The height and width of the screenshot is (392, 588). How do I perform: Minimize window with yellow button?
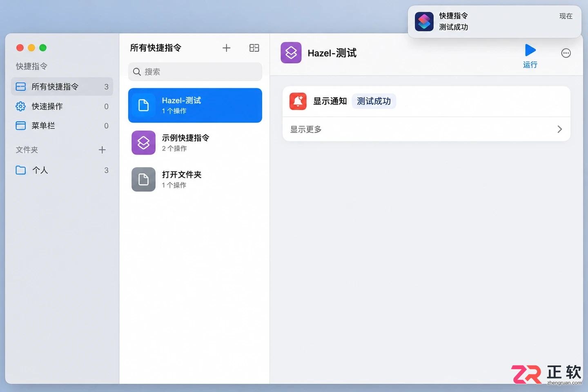pos(31,48)
